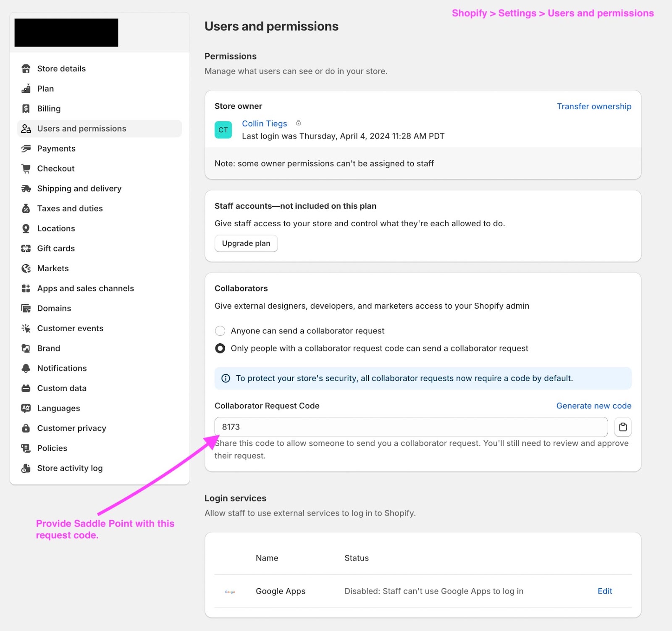Click the Gift cards icon in sidebar
The height and width of the screenshot is (631, 672).
click(x=26, y=249)
